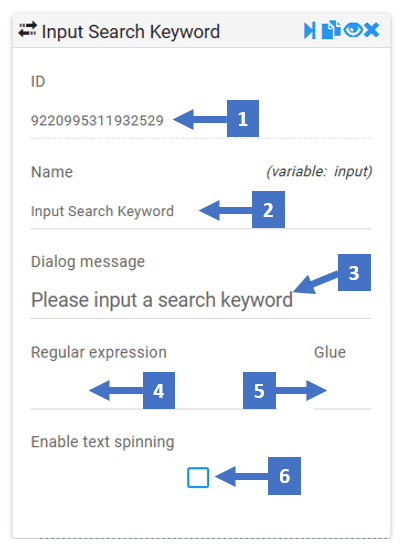Click the blue annotation marker numbered 3

354,273
